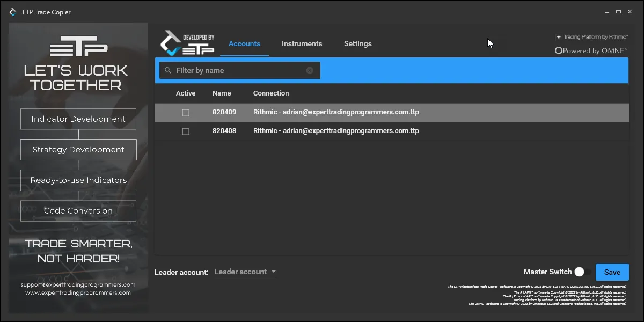Open the Settings tab
Viewport: 644px width, 322px height.
click(358, 44)
